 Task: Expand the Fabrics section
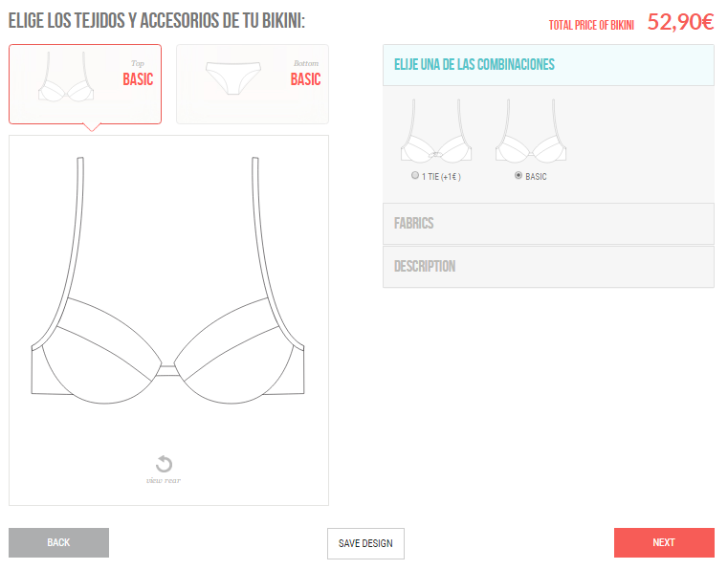click(548, 224)
